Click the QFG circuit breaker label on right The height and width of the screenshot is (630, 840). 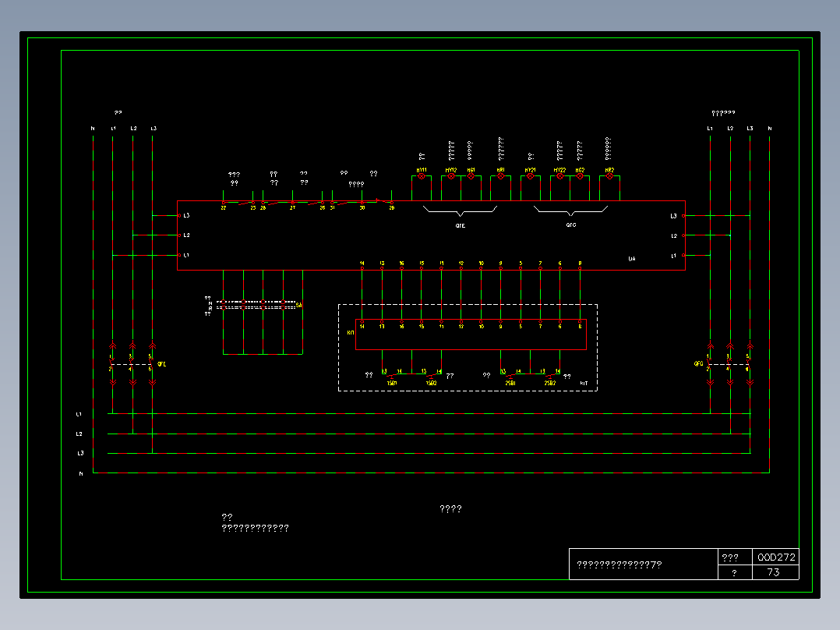pyautogui.click(x=698, y=363)
